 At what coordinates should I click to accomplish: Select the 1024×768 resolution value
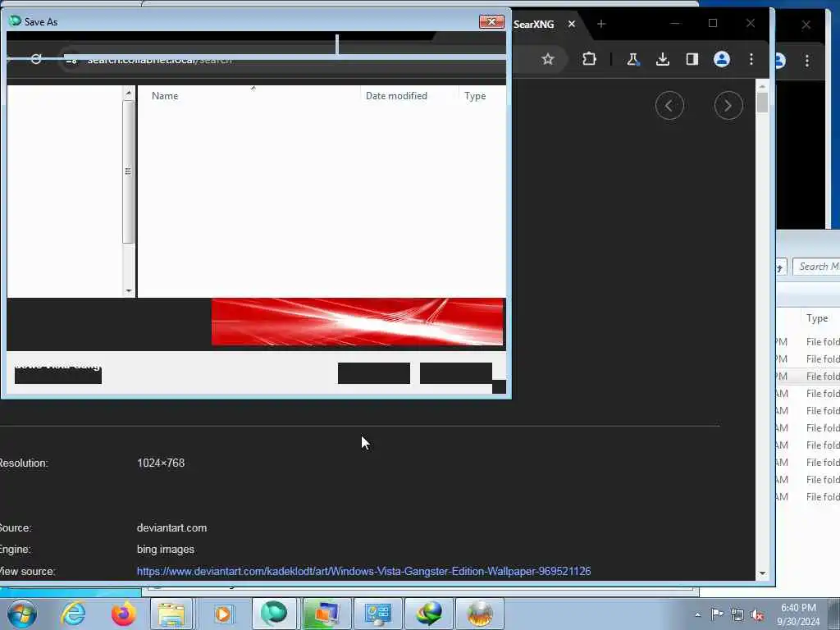pos(161,463)
